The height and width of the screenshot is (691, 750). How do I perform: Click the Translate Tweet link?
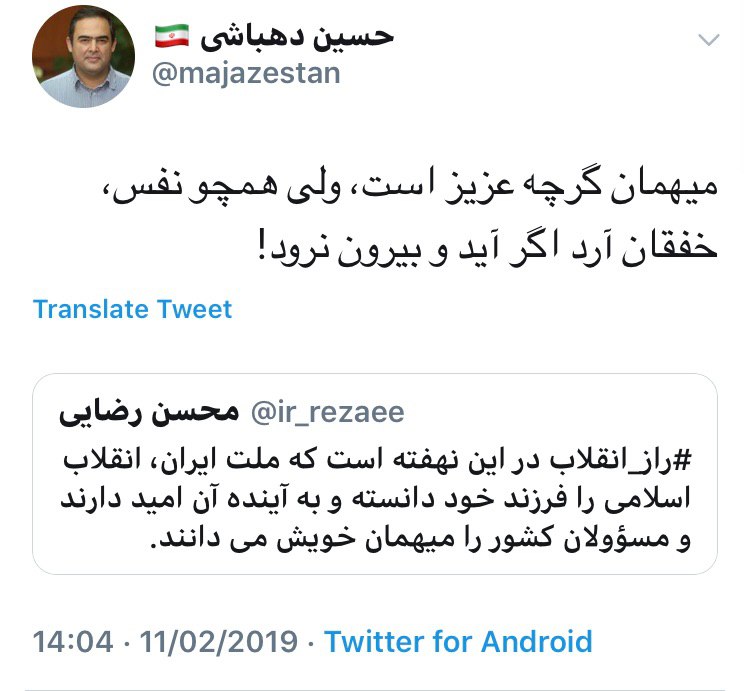click(132, 309)
